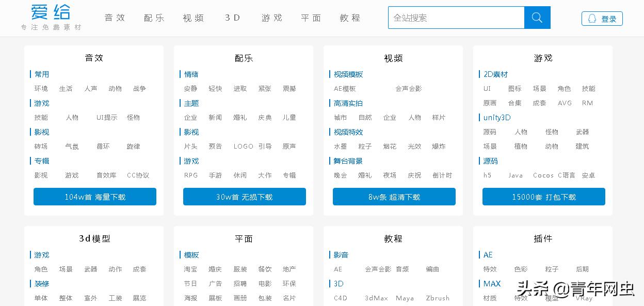Image resolution: width=644 pixels, height=306 pixels.
Task: Click the 淘宝 template link
Action: pos(190,269)
